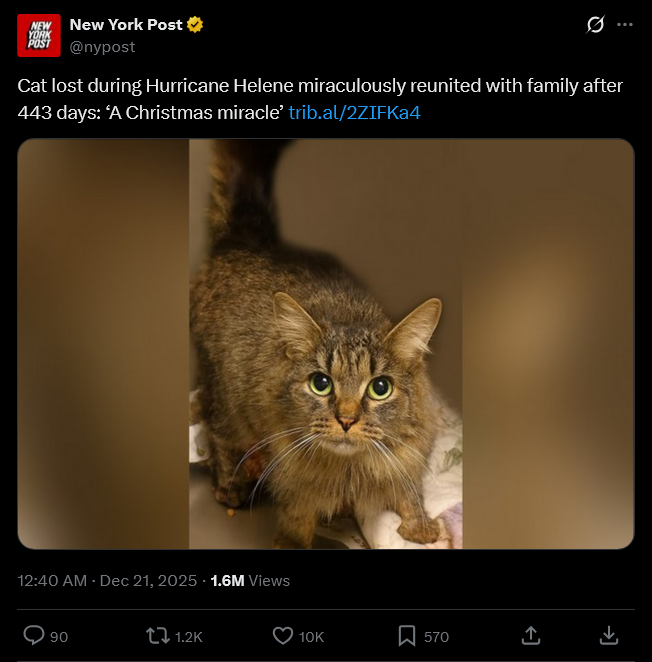Click the download icon
This screenshot has width=652, height=662.
[x=608, y=635]
